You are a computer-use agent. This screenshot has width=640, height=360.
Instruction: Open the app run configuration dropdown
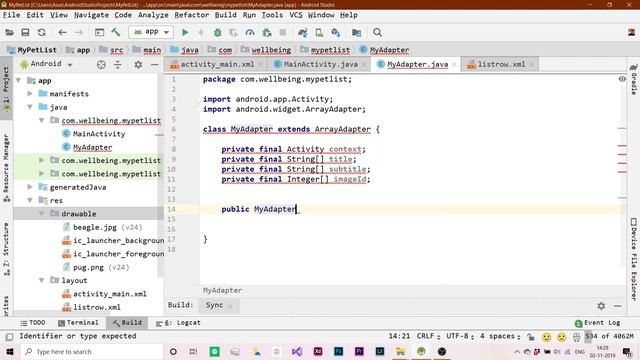pos(151,32)
